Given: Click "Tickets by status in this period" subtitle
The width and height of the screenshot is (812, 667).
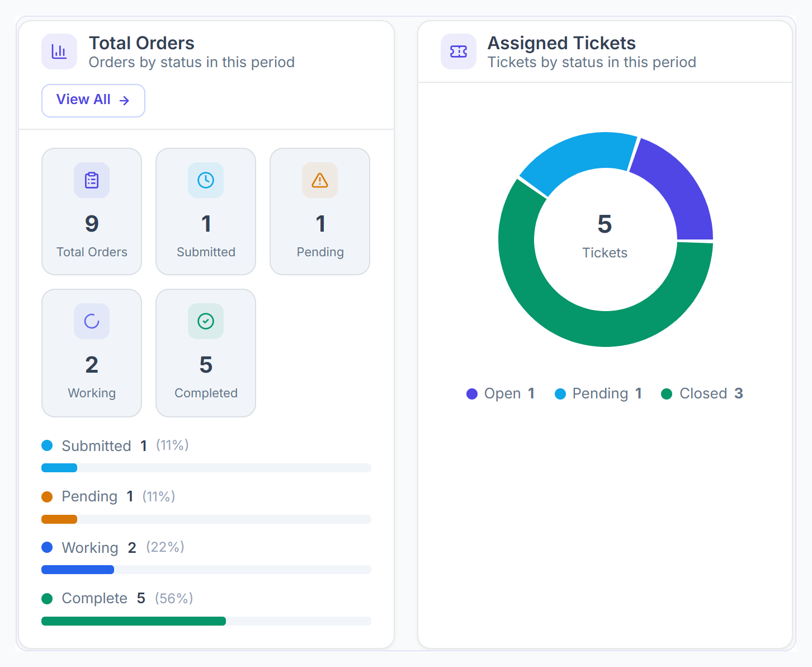Looking at the screenshot, I should click(x=592, y=62).
